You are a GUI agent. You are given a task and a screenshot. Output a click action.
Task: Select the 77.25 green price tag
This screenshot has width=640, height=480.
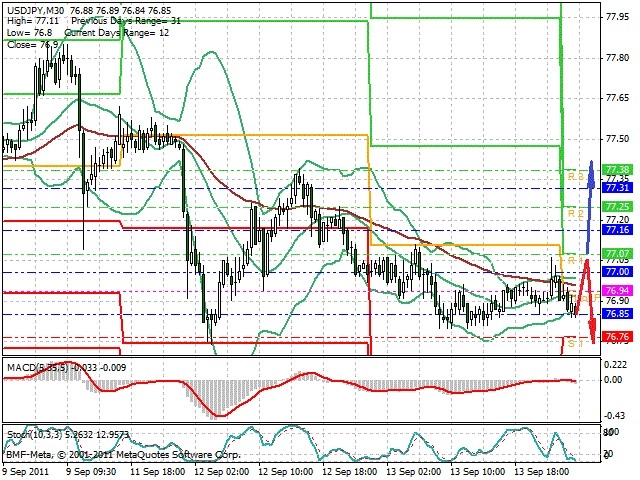click(x=617, y=207)
